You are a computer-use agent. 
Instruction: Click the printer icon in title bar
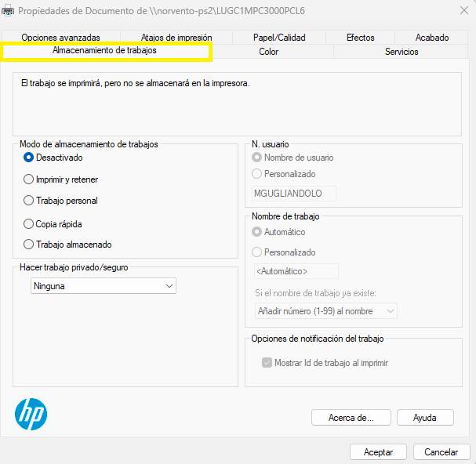tap(8, 11)
